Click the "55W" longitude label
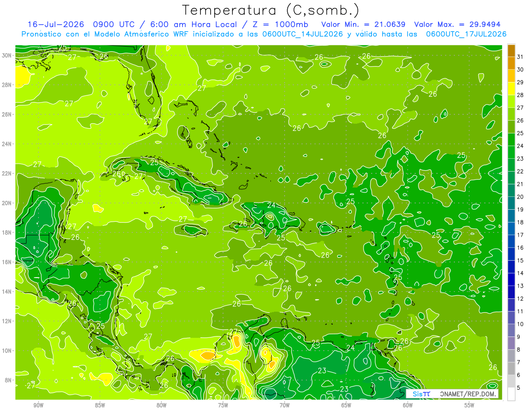Image resolution: width=532 pixels, height=411 pixels. pos(469,405)
